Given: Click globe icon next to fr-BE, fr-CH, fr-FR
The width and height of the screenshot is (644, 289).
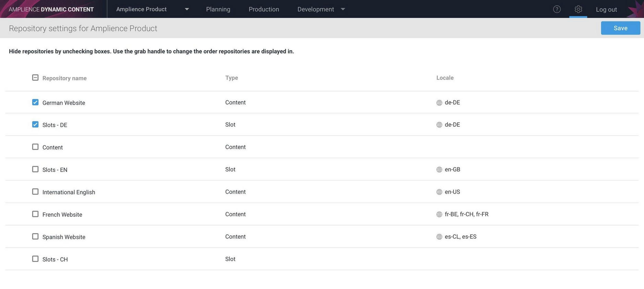Looking at the screenshot, I should tap(439, 214).
